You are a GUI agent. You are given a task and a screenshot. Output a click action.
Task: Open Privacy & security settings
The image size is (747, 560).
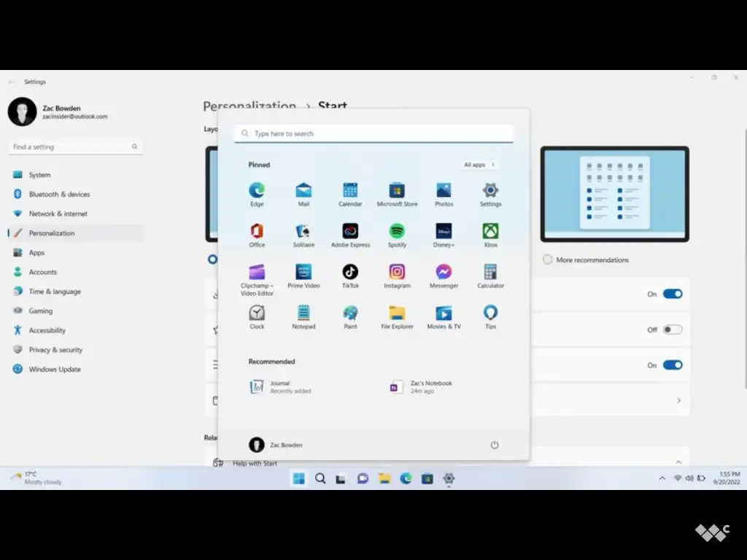click(x=76, y=350)
